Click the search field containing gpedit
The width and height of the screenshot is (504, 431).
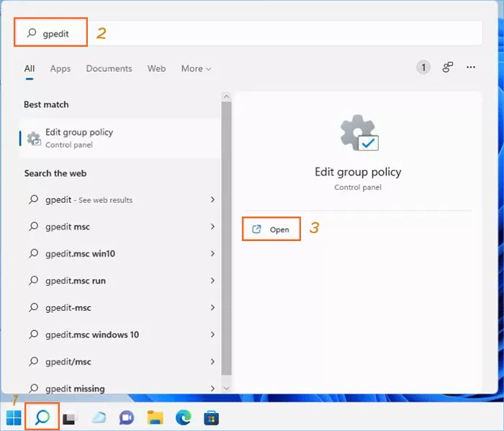click(x=248, y=33)
